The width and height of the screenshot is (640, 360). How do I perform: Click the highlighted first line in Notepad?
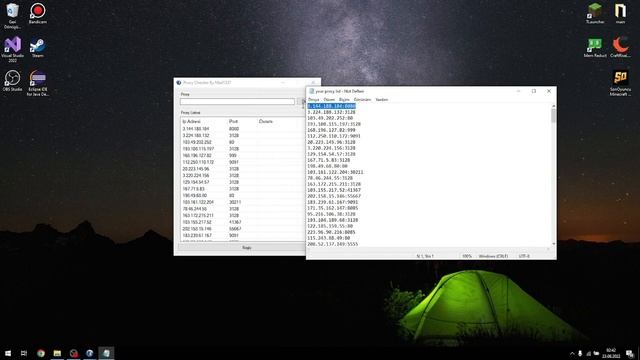331,106
